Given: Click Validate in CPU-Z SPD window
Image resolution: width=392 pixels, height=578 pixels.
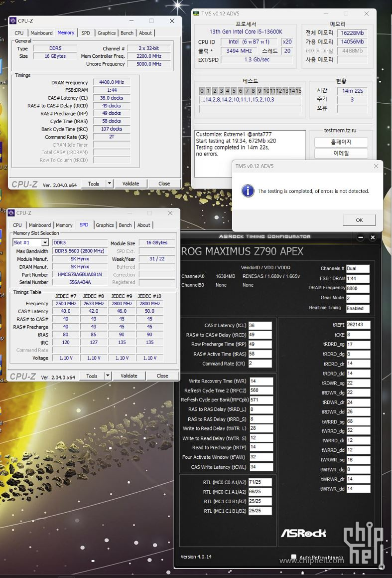Looking at the screenshot, I should point(129,376).
